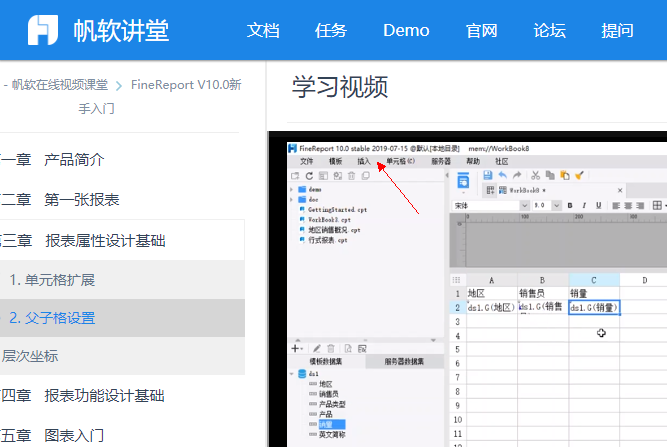The image size is (667, 447).
Task: Open the Demo link in top nav
Action: [406, 30]
